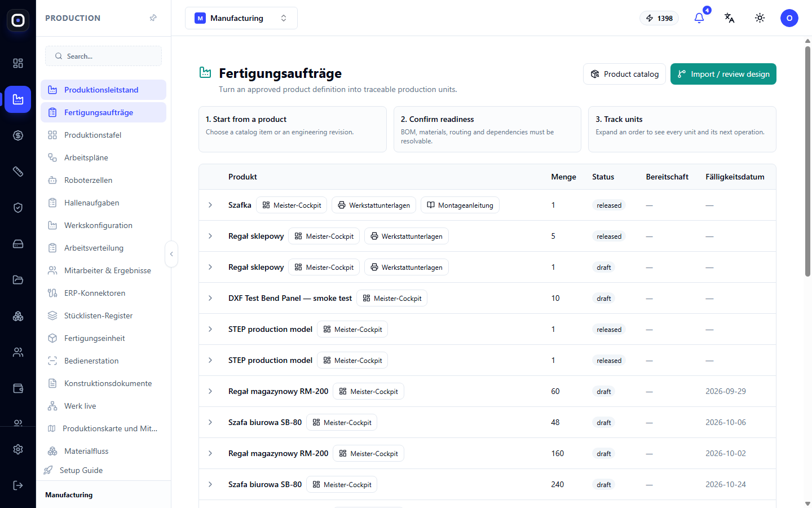Viewport: 812px width, 508px height.
Task: Click the due date 2026-09-29
Action: [x=726, y=391]
